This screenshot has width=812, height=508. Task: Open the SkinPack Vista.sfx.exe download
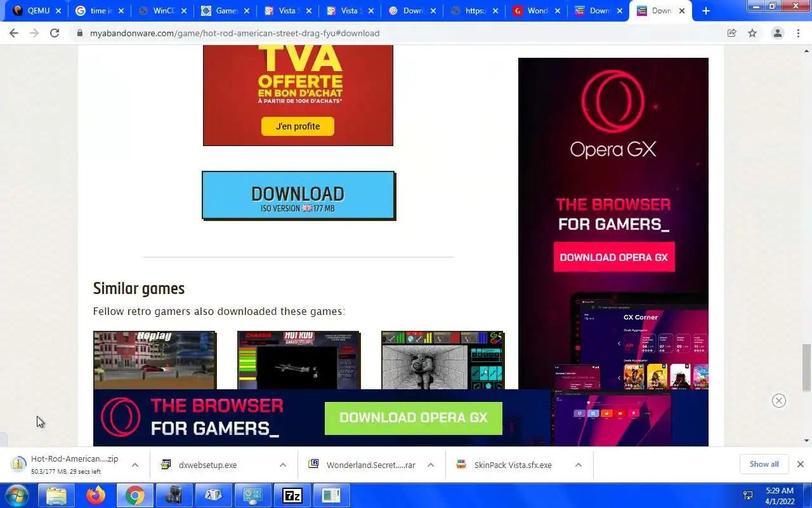tap(513, 465)
